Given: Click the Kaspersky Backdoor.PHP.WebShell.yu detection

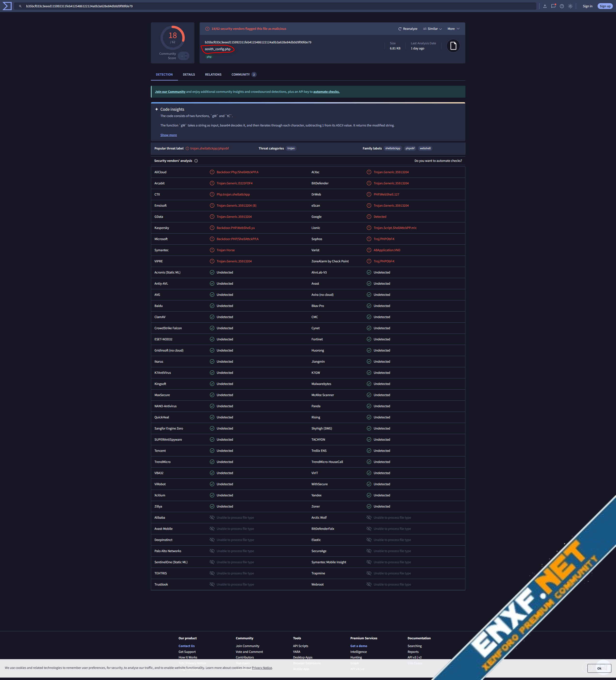Looking at the screenshot, I should click(x=236, y=228).
